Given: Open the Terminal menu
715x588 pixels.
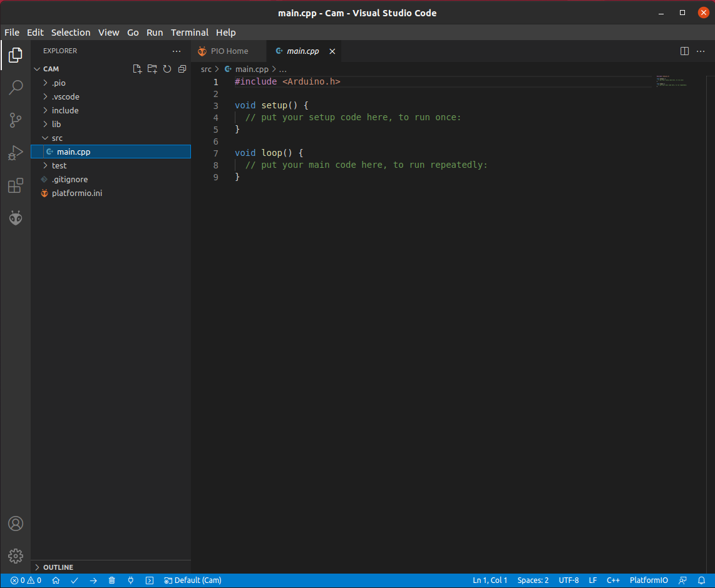Looking at the screenshot, I should tap(190, 33).
